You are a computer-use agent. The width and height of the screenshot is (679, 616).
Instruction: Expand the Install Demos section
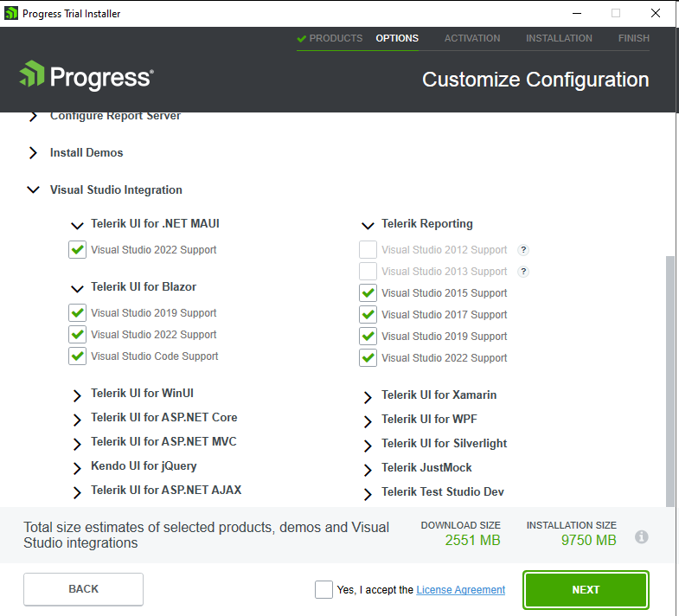point(33,153)
